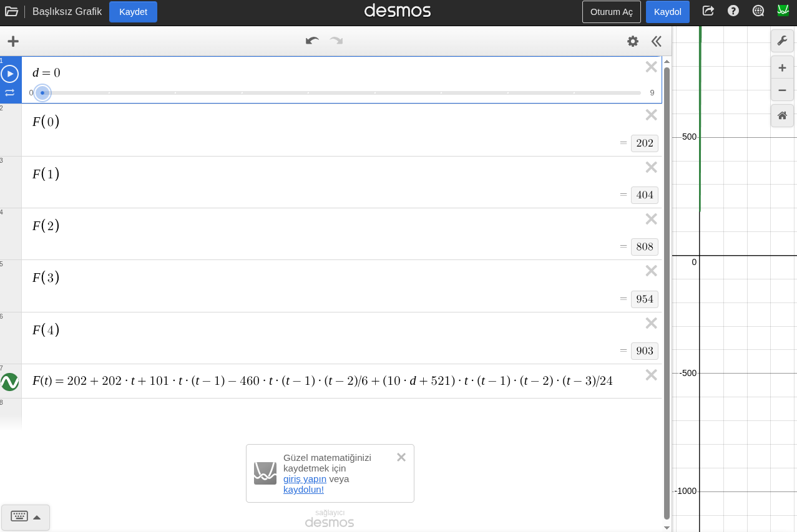The height and width of the screenshot is (532, 797).
Task: Open expression list settings gear
Action: point(633,41)
